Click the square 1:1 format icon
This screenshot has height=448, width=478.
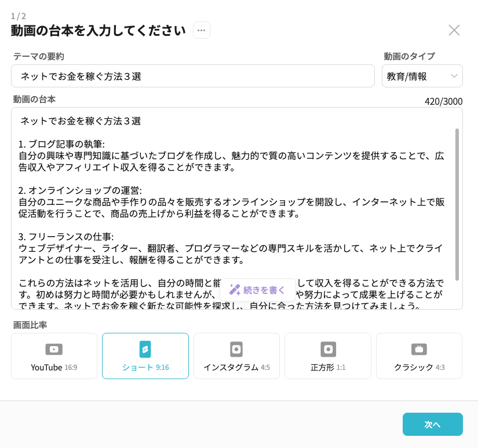[x=328, y=349]
